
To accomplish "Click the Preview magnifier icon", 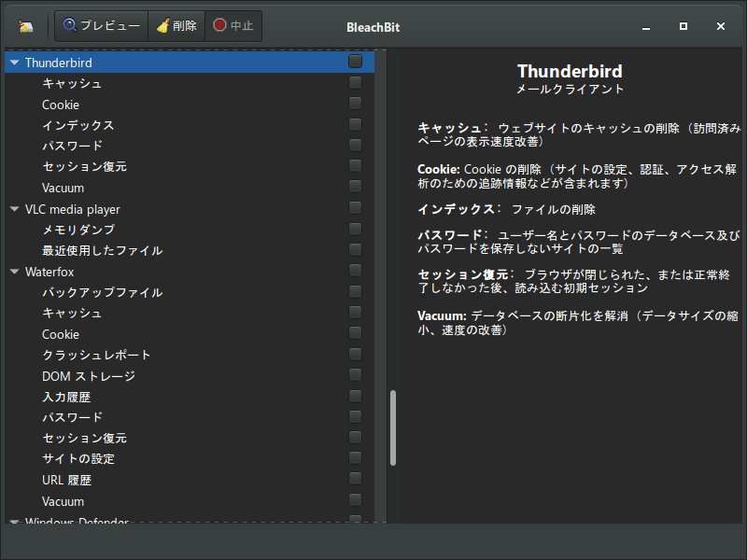I will pos(69,25).
